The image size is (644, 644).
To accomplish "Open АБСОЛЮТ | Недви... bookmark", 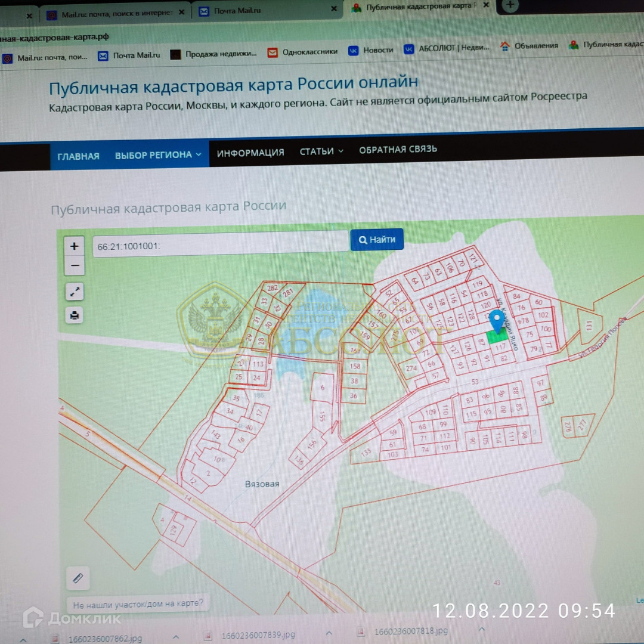I will [447, 48].
